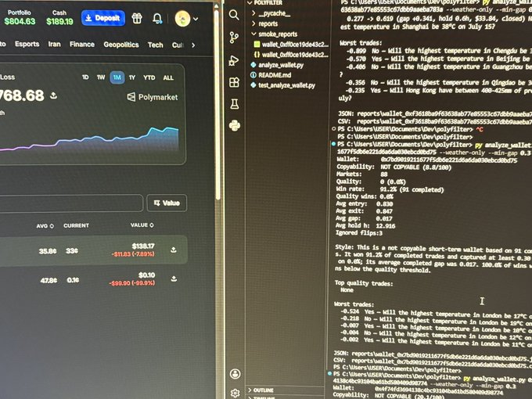Image resolution: width=532 pixels, height=399 pixels.
Task: Click the Cash $189.19 balance
Action: click(59, 18)
